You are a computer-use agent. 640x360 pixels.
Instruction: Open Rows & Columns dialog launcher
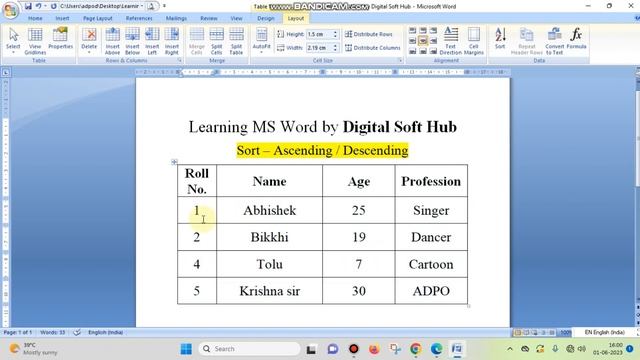tap(179, 60)
